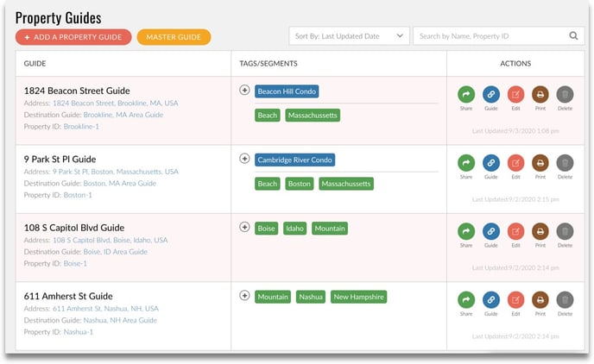Click the search magnifier icon
Image resolution: width=594 pixels, height=364 pixels.
click(573, 36)
